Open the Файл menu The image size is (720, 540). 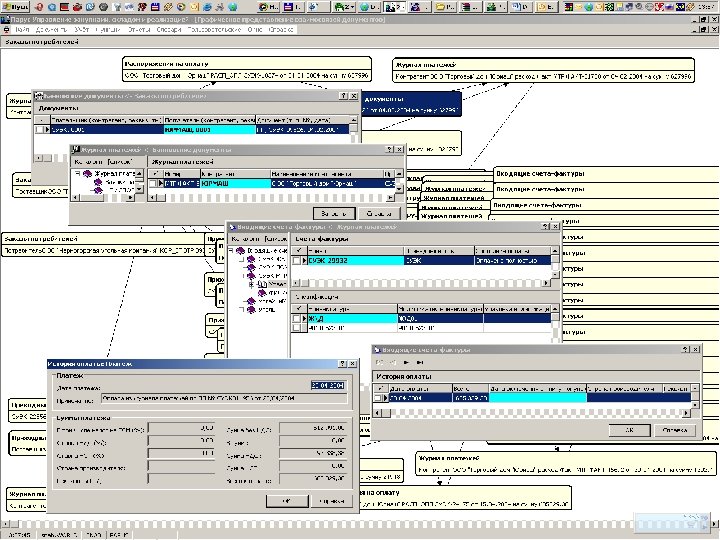[22, 29]
